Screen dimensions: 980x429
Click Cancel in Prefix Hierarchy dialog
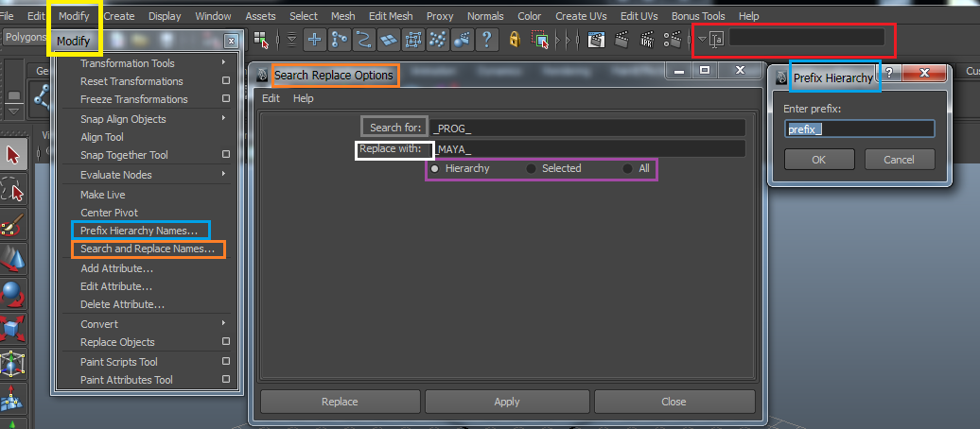point(900,160)
